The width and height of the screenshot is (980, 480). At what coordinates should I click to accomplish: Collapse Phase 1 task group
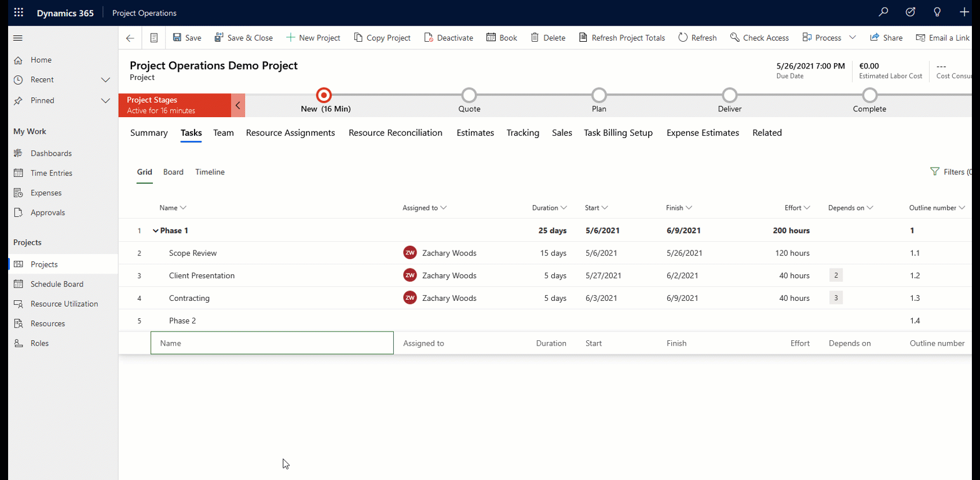tap(155, 231)
